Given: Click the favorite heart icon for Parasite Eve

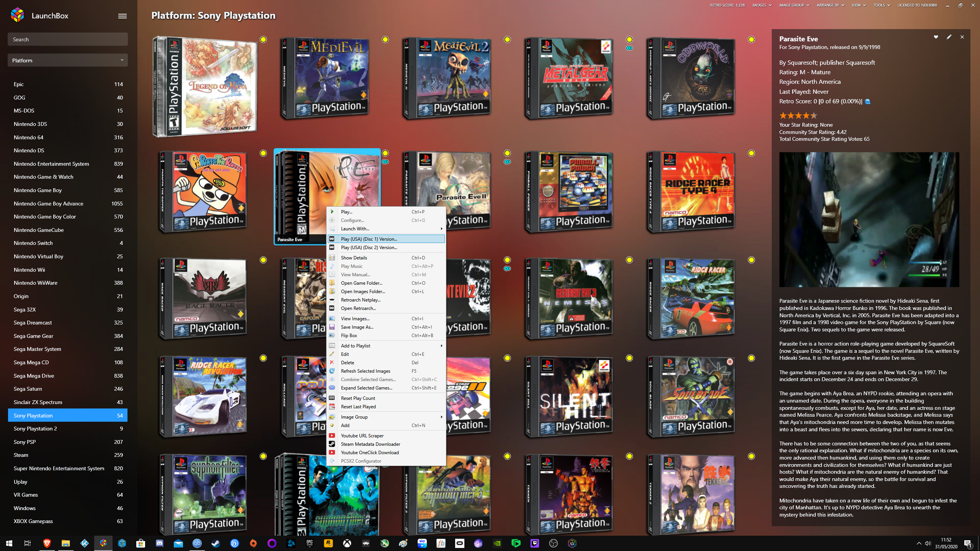Looking at the screenshot, I should pos(936,37).
